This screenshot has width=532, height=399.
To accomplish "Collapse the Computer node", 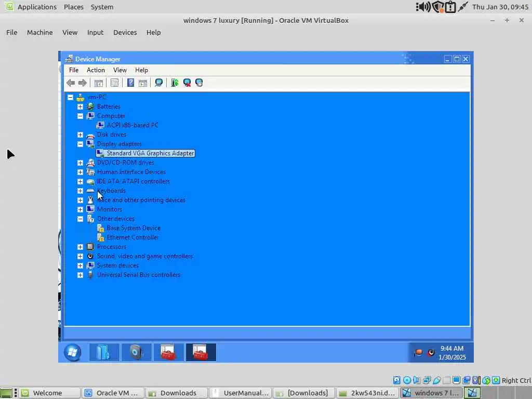I will [80, 116].
